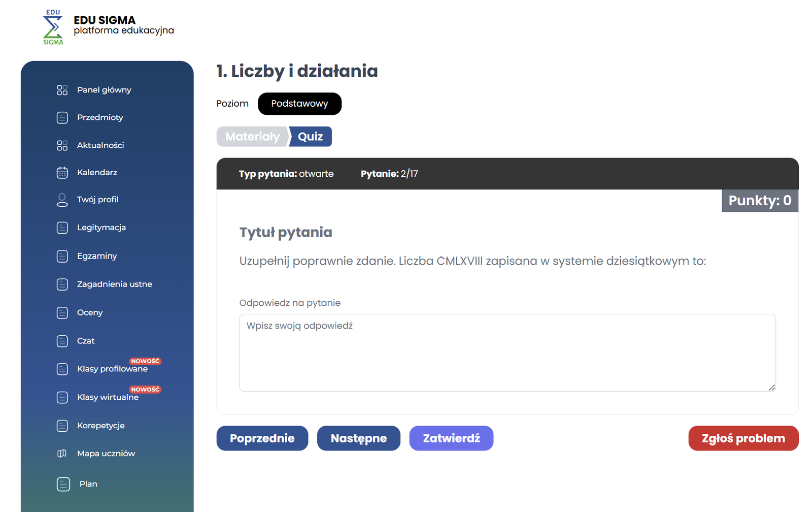812x512 pixels.
Task: Click the Oceny sidebar icon
Action: (x=62, y=313)
